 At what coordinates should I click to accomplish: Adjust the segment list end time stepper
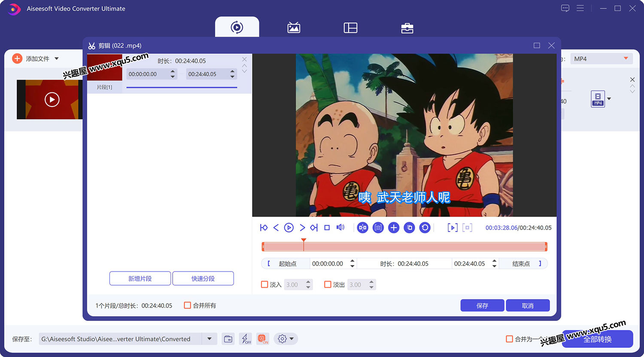tap(232, 74)
